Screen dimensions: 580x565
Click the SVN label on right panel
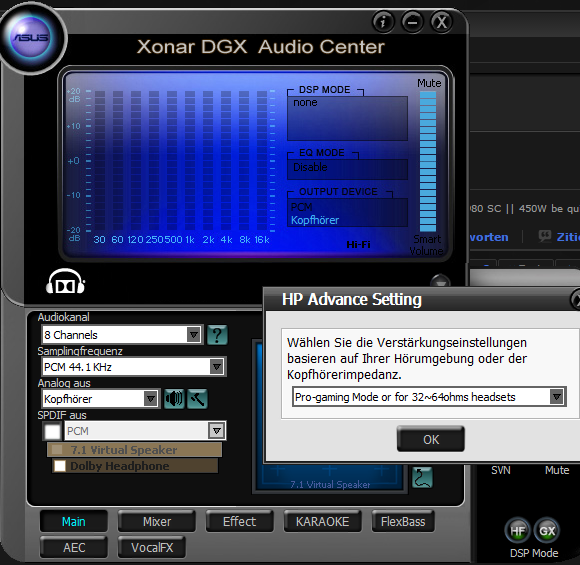[x=500, y=470]
